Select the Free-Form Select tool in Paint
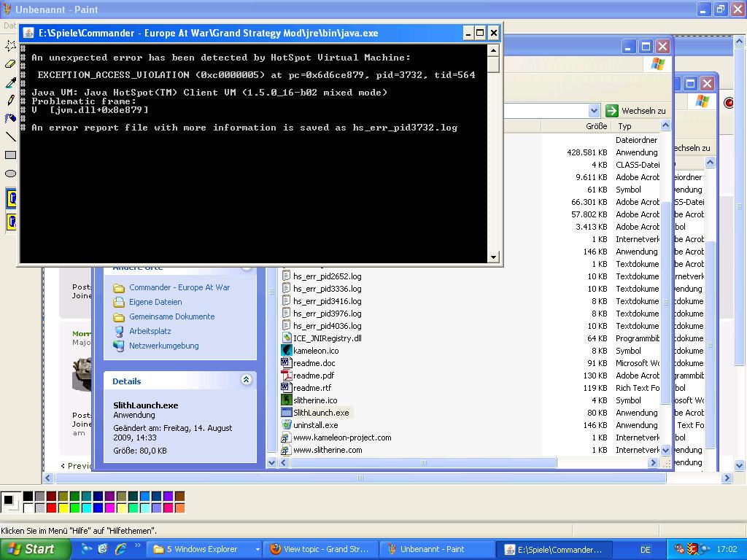Viewport: 747px width, 560px height. point(10,46)
